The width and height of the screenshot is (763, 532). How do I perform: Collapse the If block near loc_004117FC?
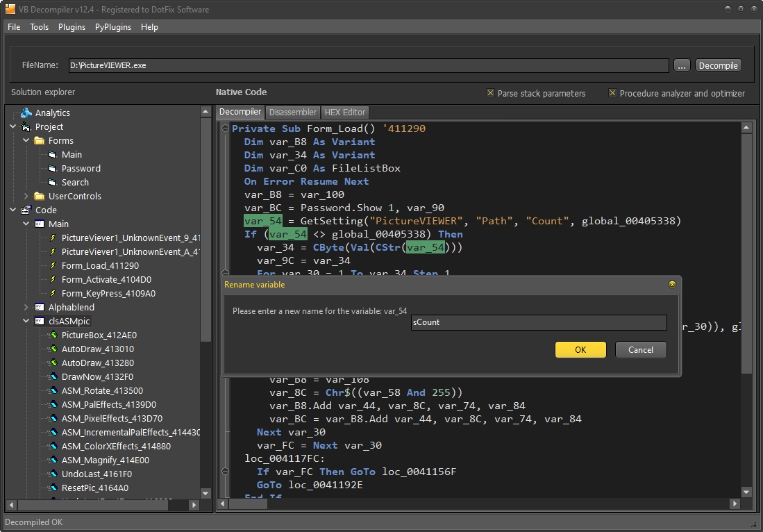tap(226, 471)
